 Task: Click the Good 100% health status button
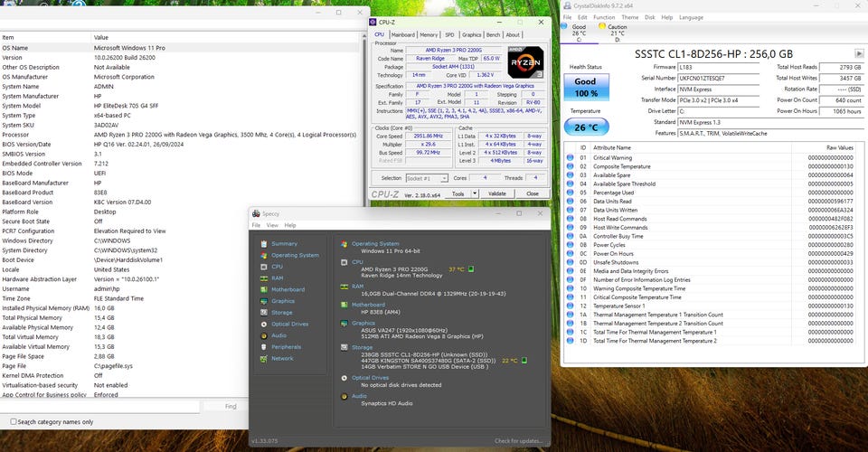585,86
